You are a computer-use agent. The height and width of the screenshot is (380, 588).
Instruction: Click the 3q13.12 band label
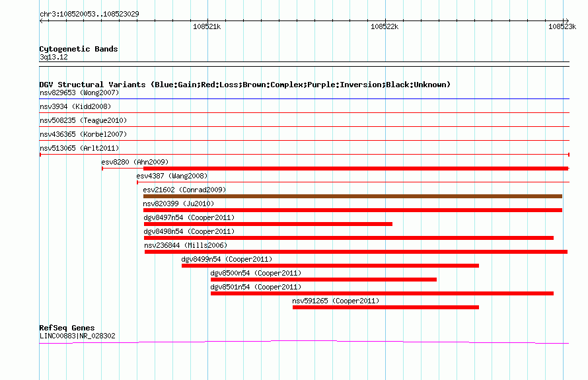(54, 57)
